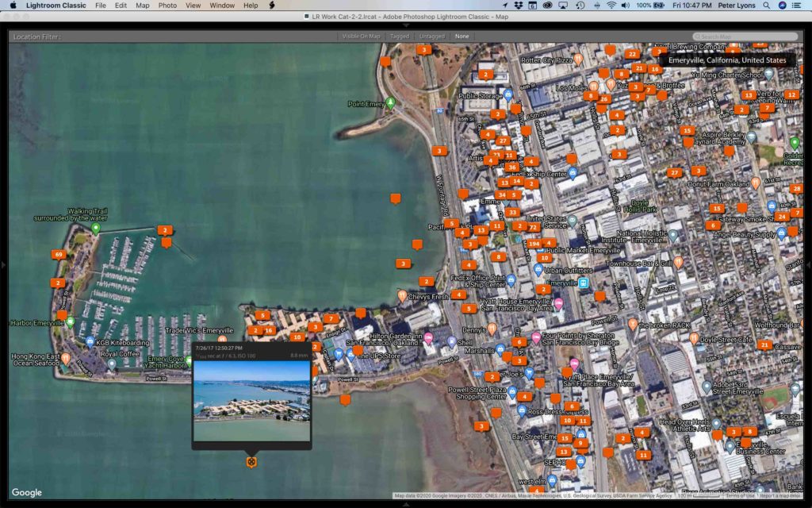The image size is (812, 508).
Task: Open the View menu
Action: [x=193, y=6]
